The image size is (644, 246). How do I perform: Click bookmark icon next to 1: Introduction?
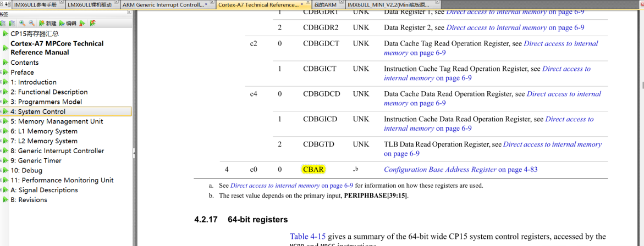[x=5, y=82]
